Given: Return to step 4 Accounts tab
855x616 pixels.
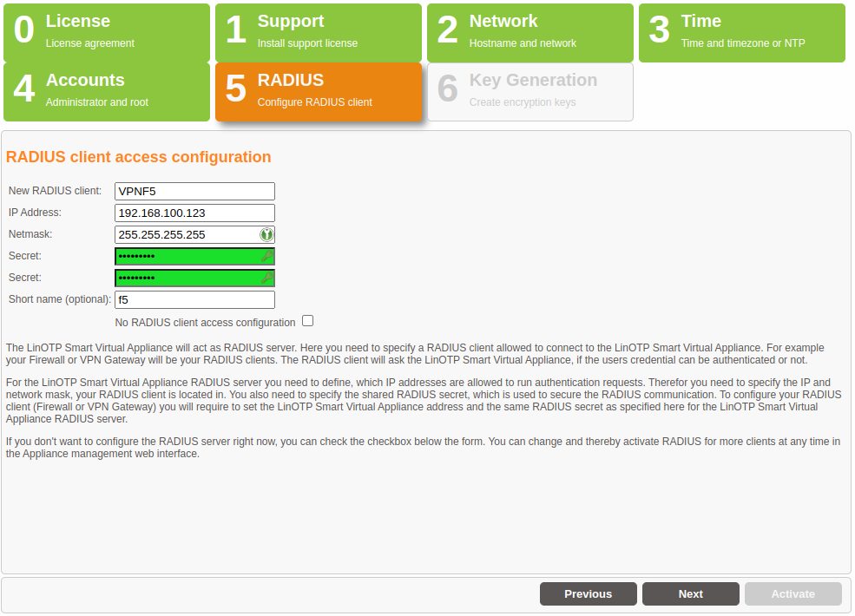Looking at the screenshot, I should click(x=107, y=92).
